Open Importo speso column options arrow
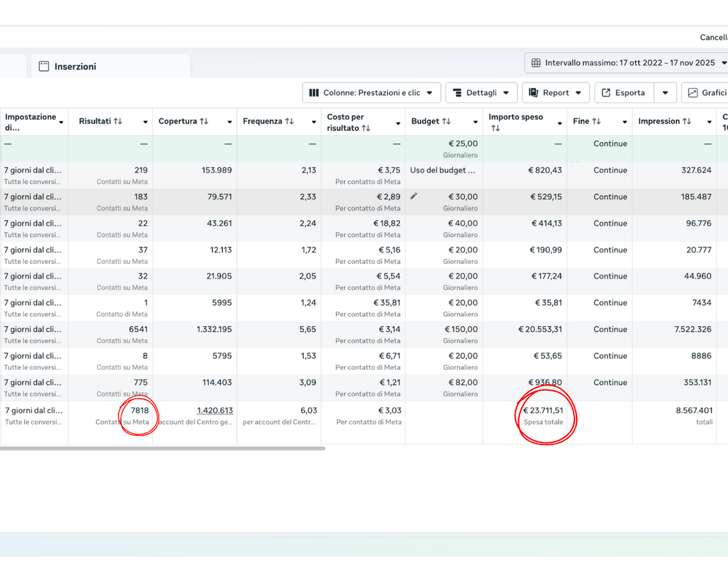 point(559,122)
